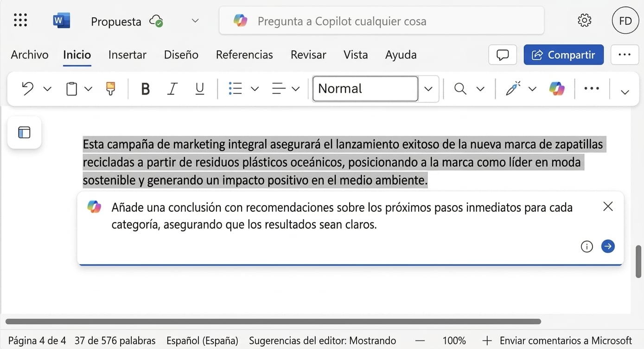Open the FD account avatar
644x349 pixels.
pos(625,21)
